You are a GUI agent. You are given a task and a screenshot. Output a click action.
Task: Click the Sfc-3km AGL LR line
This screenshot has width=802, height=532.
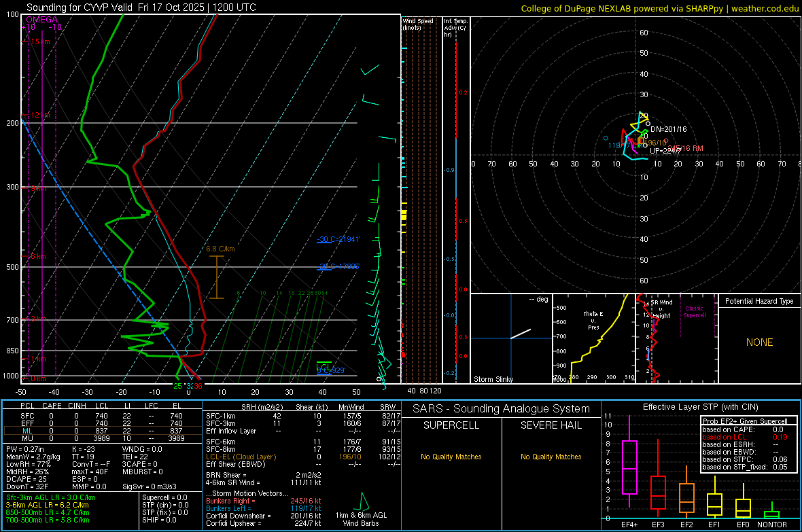pos(51,498)
